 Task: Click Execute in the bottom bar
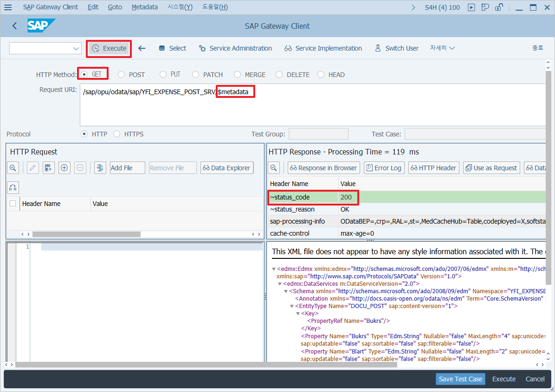(504, 379)
